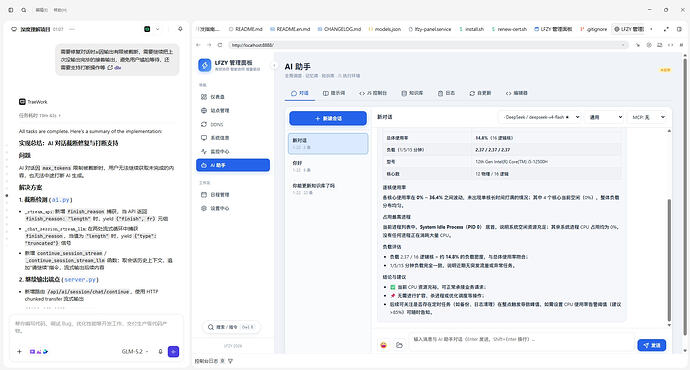Select the .gitignore tab
This screenshot has height=370, width=690.
594,29
